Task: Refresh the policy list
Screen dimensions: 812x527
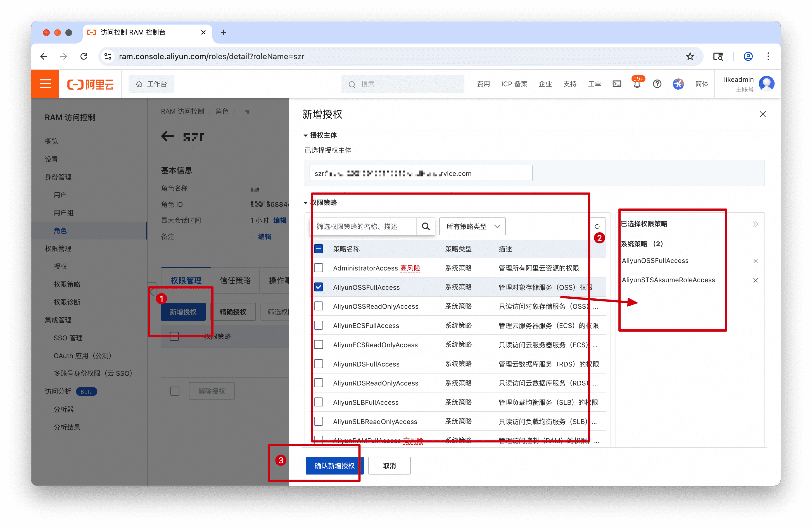Action: coord(597,226)
